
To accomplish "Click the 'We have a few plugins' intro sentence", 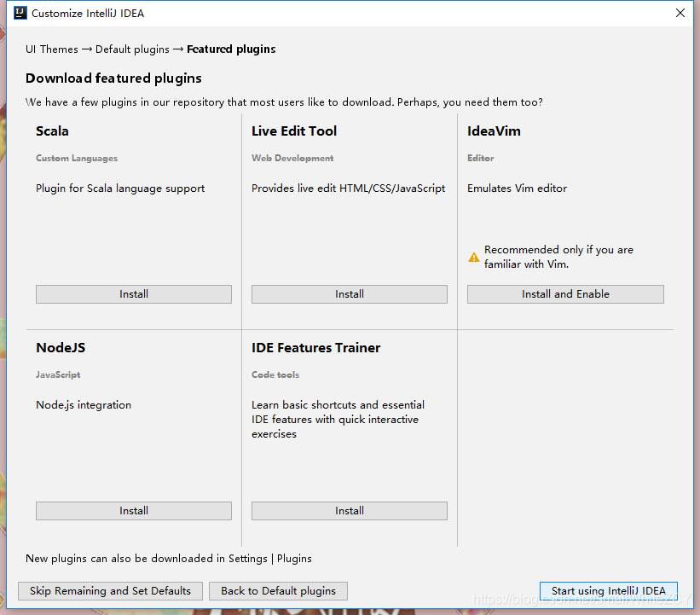I will [284, 102].
